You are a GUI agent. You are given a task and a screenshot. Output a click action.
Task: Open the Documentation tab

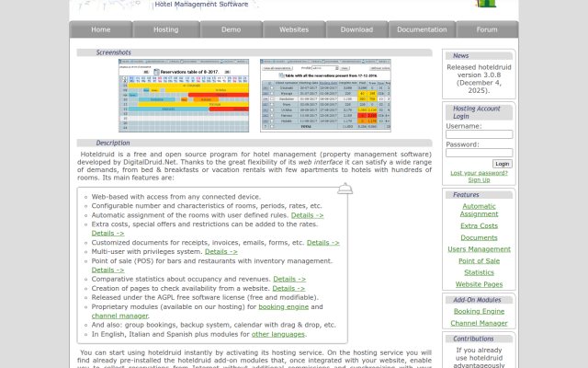[422, 29]
